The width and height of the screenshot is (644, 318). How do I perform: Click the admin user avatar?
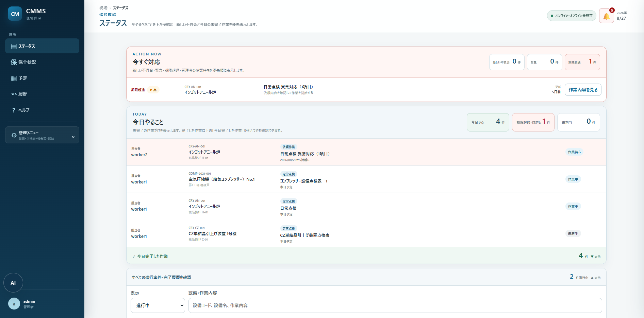pos(14,304)
